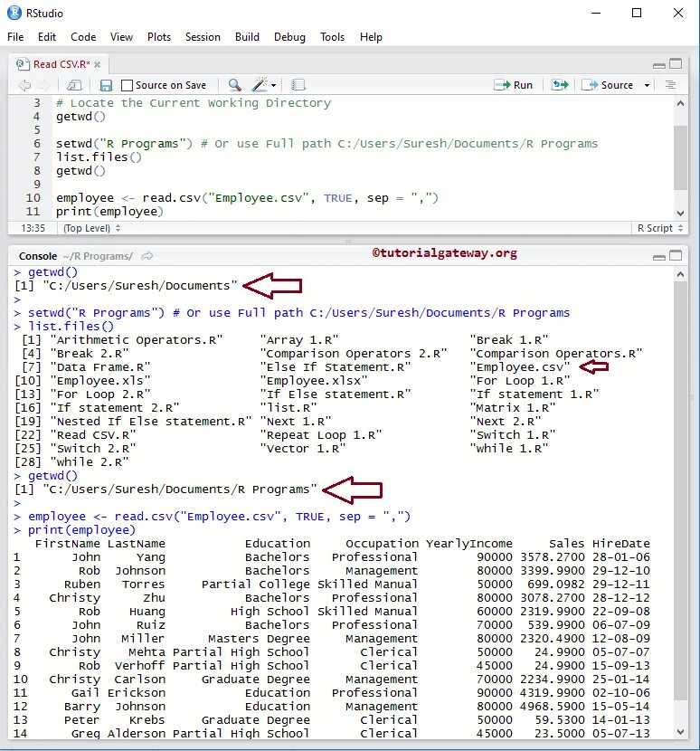
Task: Click the YearlyIncome column header
Action: click(468, 544)
